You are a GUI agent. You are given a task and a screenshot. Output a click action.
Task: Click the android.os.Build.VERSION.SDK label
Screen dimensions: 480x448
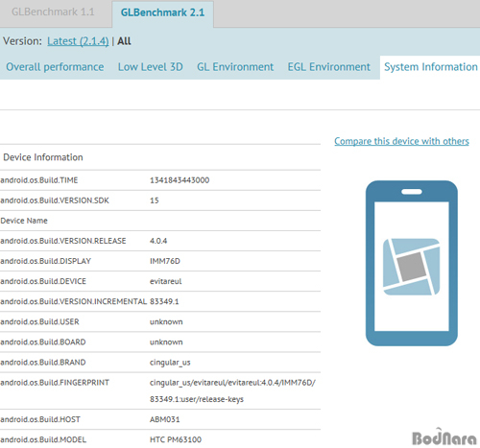[x=55, y=200]
